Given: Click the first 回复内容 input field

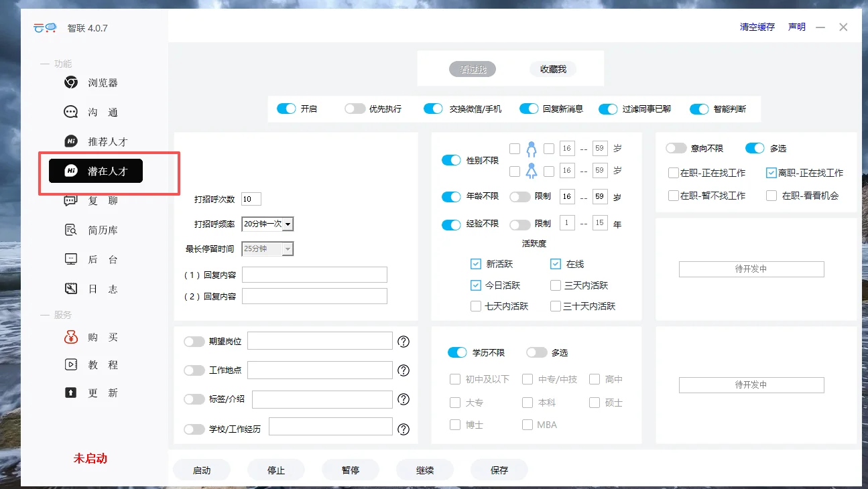Looking at the screenshot, I should click(314, 274).
